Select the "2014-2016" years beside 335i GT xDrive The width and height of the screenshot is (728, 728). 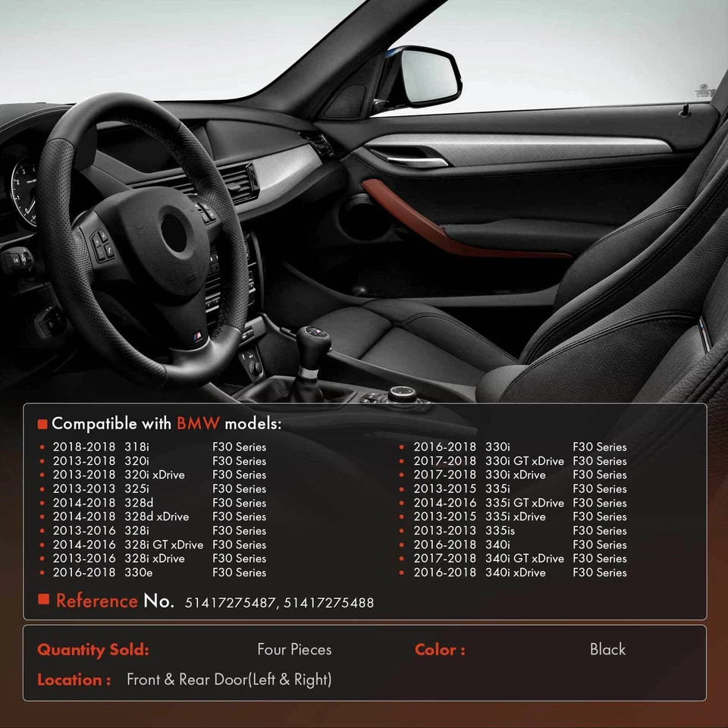[x=445, y=502]
